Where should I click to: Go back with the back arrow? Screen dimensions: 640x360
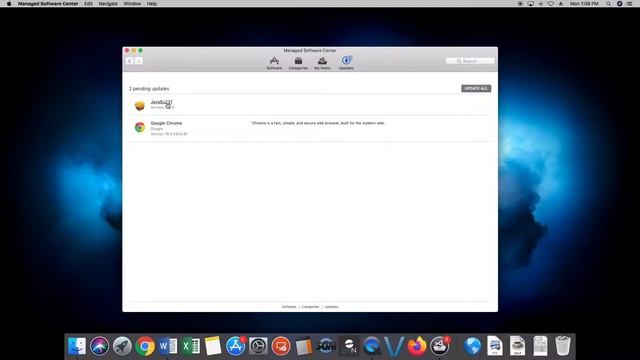click(x=130, y=61)
